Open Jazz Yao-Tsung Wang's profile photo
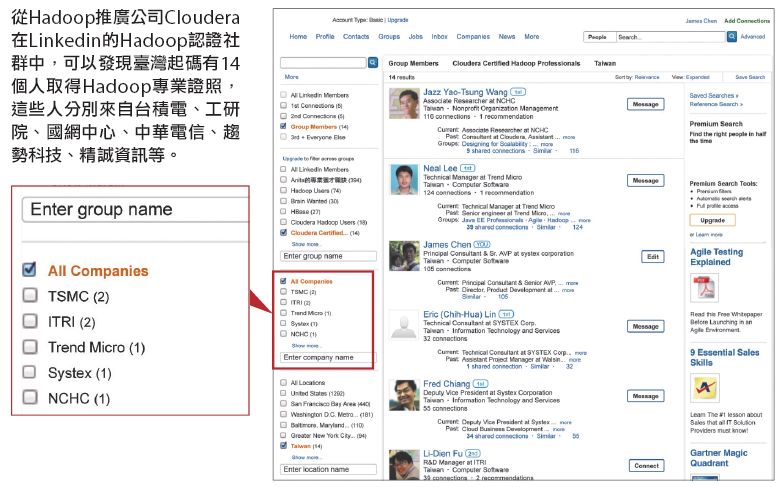The height and width of the screenshot is (487, 778). pyautogui.click(x=404, y=104)
